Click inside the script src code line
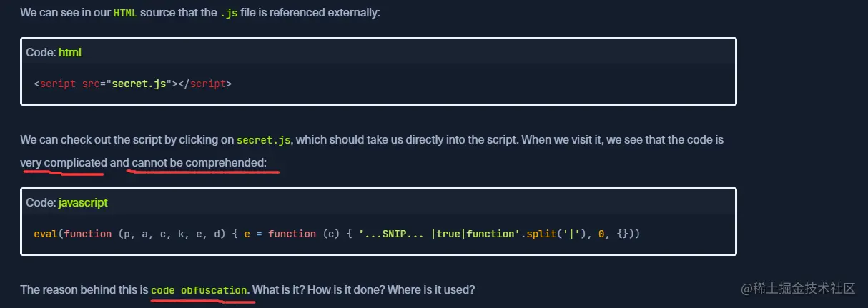Viewport: 868px width, 308px height. coord(133,84)
